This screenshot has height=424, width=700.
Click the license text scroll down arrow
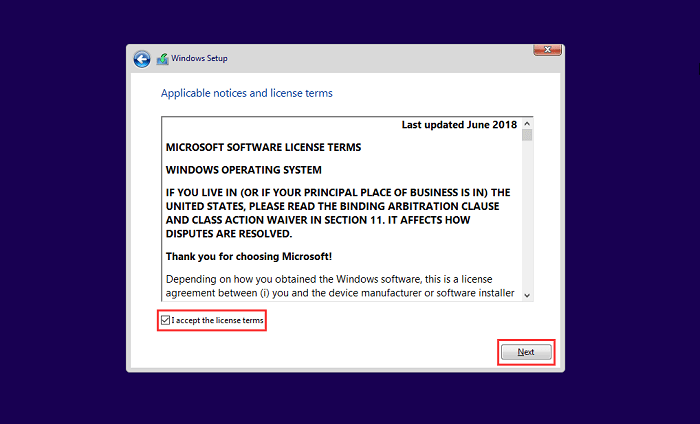point(527,295)
